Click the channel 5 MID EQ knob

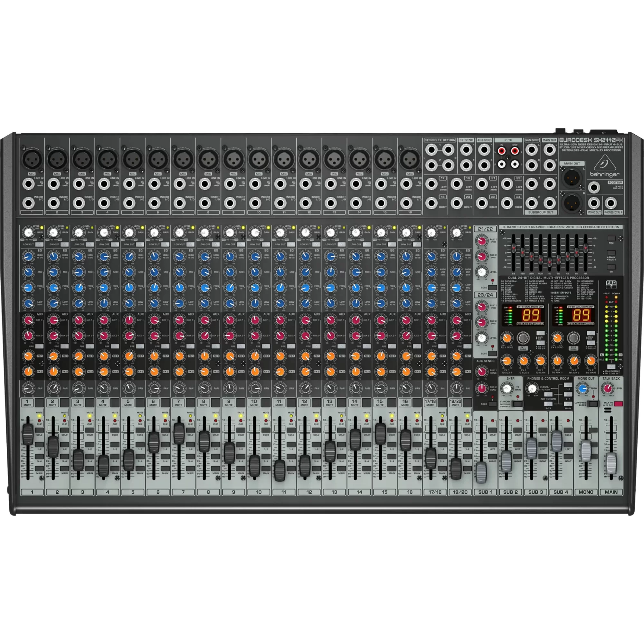[x=129, y=272]
